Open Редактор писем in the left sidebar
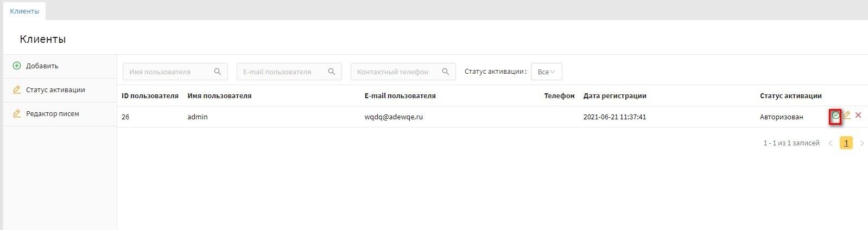Screen dimensions: 868x230 [x=52, y=114]
